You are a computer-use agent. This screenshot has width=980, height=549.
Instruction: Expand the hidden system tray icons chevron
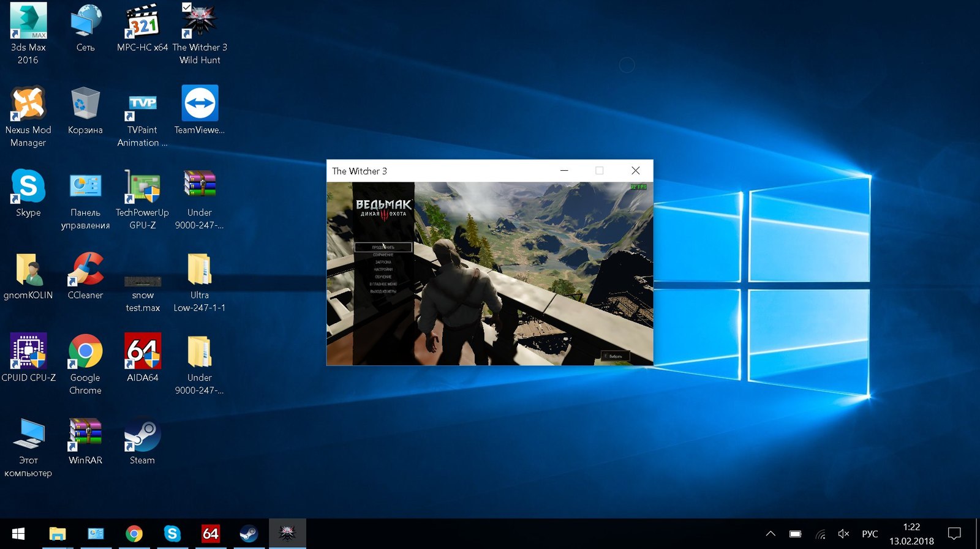pyautogui.click(x=771, y=534)
